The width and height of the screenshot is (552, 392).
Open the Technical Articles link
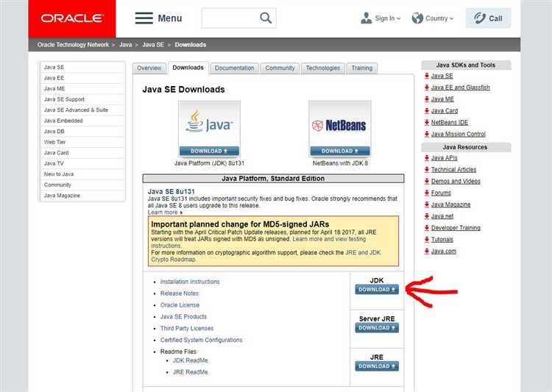tap(454, 170)
